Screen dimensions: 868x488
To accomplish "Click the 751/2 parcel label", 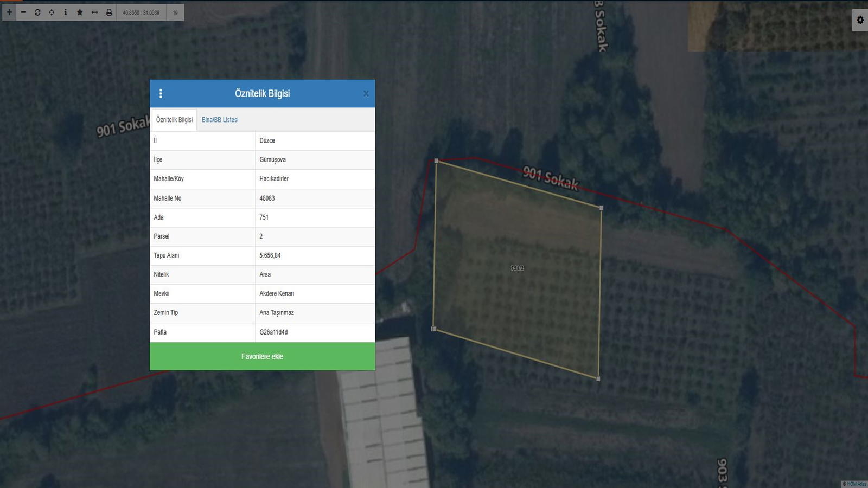I will 517,268.
